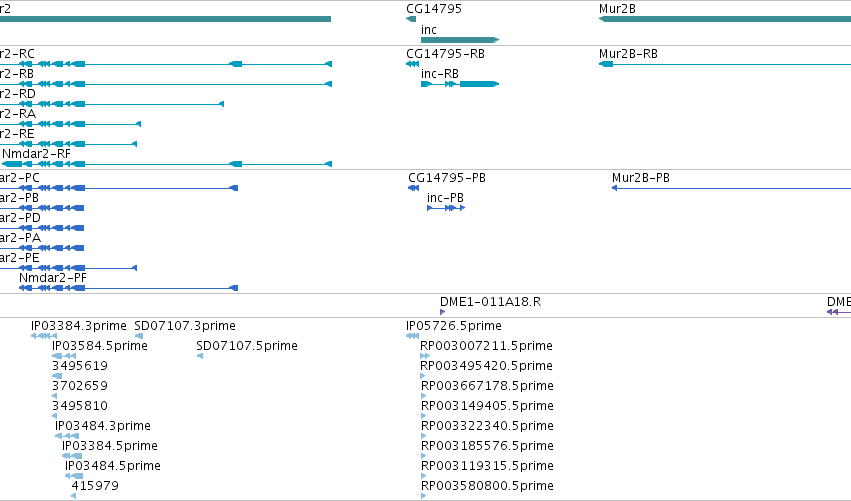Click the IP05726.5prime feature arrows
Viewport: 851px width, 501px height.
pos(412,336)
